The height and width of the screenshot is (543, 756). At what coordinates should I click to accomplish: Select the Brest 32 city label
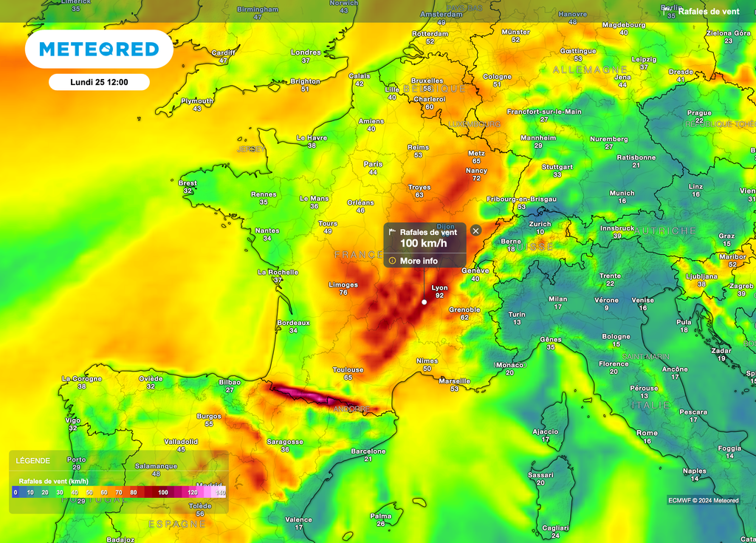pos(187,187)
